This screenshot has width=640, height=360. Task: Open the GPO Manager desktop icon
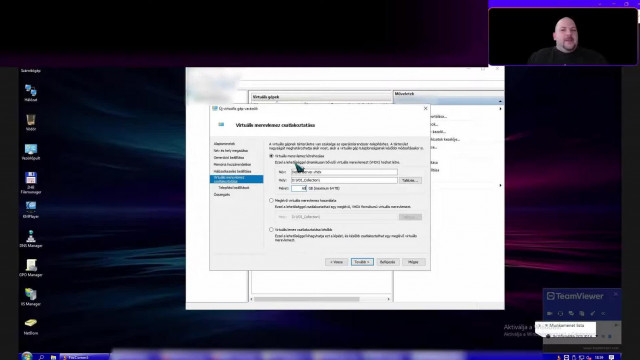click(x=31, y=268)
